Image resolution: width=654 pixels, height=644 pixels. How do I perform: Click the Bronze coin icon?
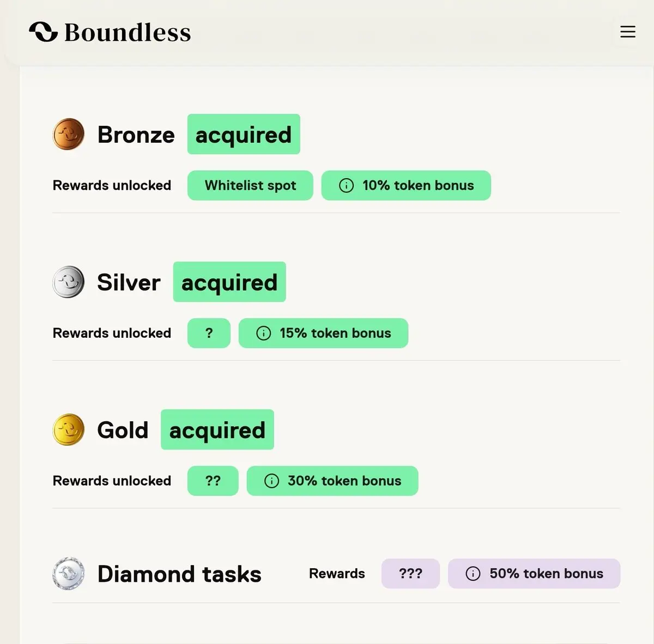69,134
